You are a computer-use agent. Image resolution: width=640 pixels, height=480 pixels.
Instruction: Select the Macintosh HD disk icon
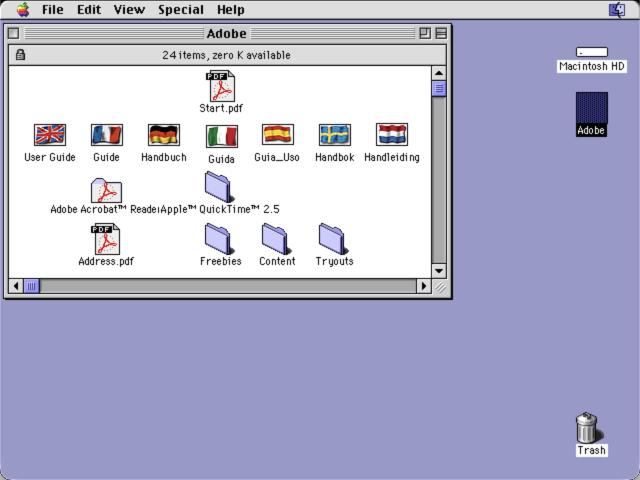click(x=592, y=52)
